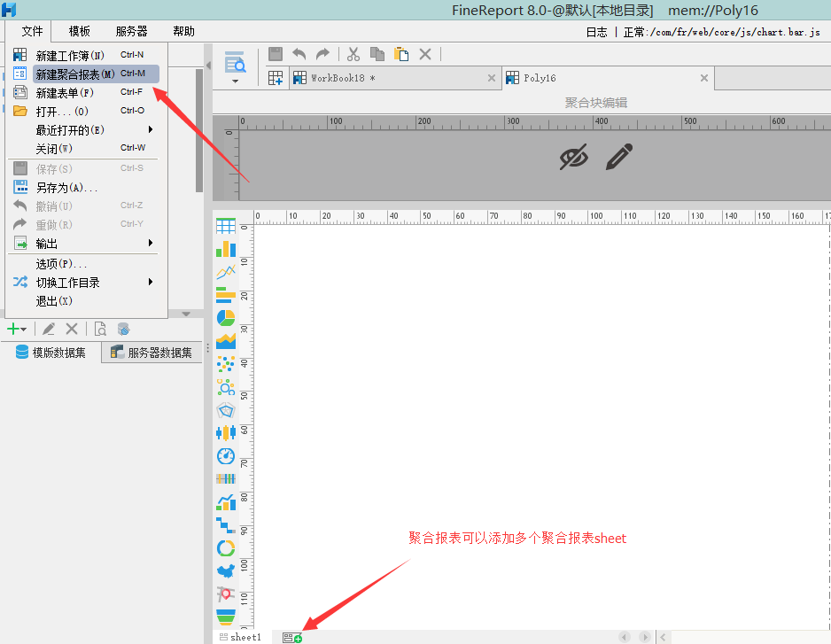Insert an area chart

click(226, 341)
